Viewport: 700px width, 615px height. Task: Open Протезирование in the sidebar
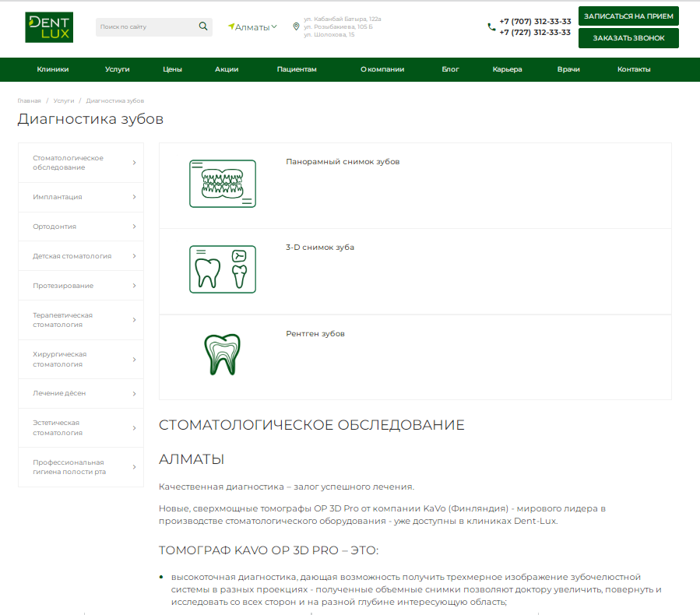point(63,286)
